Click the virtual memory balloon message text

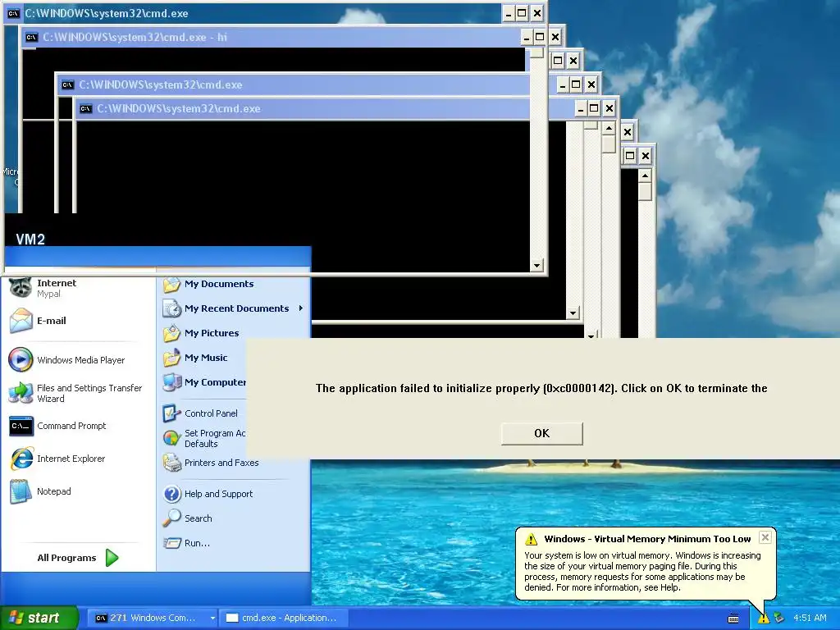point(642,571)
